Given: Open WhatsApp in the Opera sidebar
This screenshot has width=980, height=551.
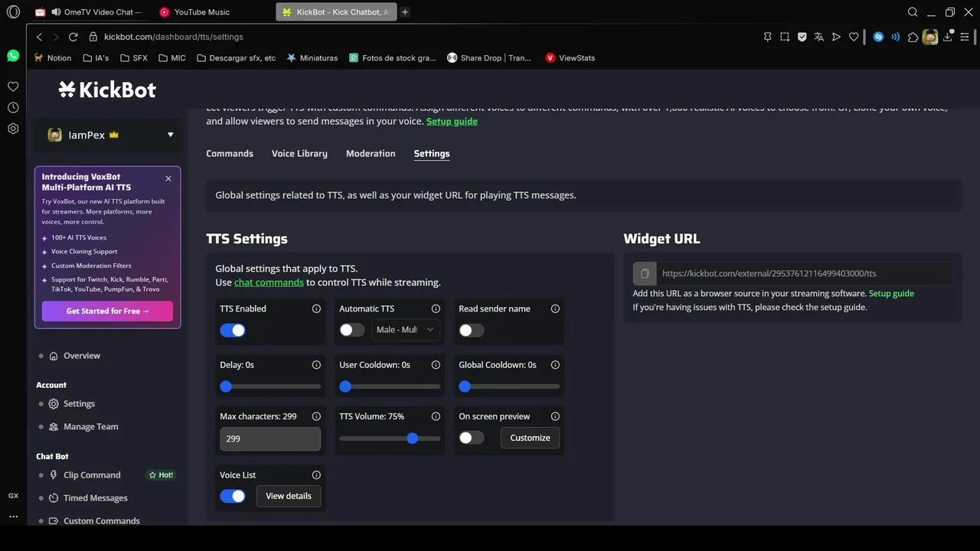Looking at the screenshot, I should (13, 56).
